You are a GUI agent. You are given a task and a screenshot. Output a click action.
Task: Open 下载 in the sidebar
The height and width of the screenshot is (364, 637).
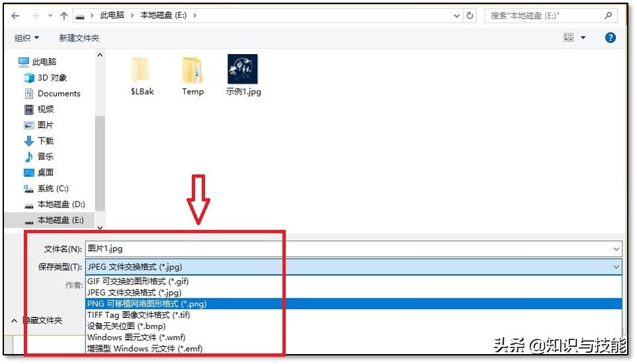[x=39, y=141]
